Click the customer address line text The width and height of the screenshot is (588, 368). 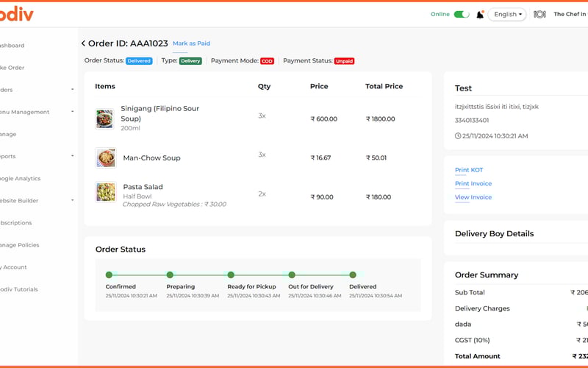(x=497, y=107)
